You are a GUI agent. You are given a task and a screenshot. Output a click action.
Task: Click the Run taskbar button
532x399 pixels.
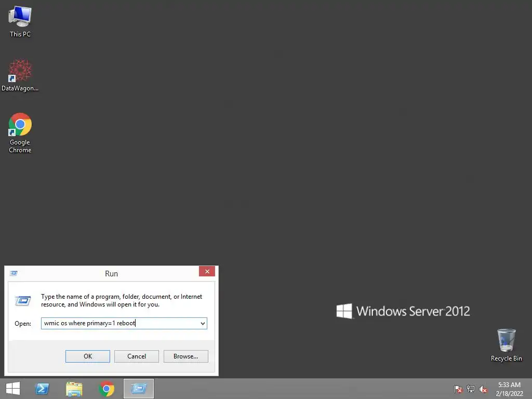click(x=139, y=389)
